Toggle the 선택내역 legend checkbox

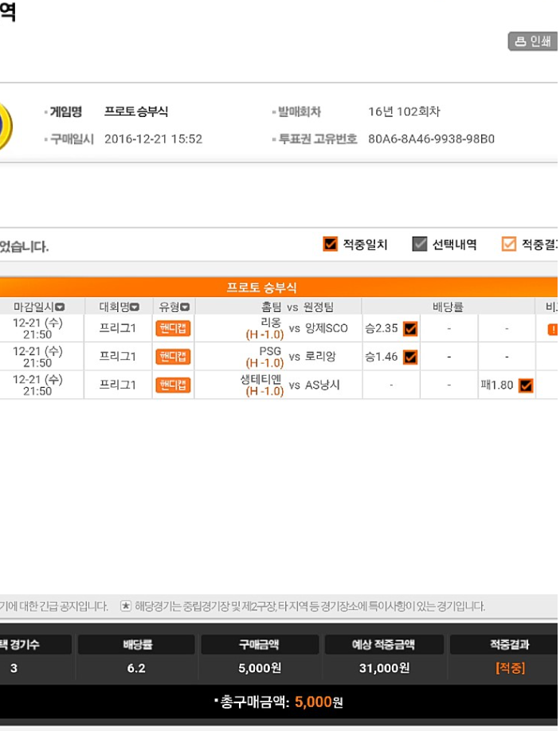tap(420, 244)
